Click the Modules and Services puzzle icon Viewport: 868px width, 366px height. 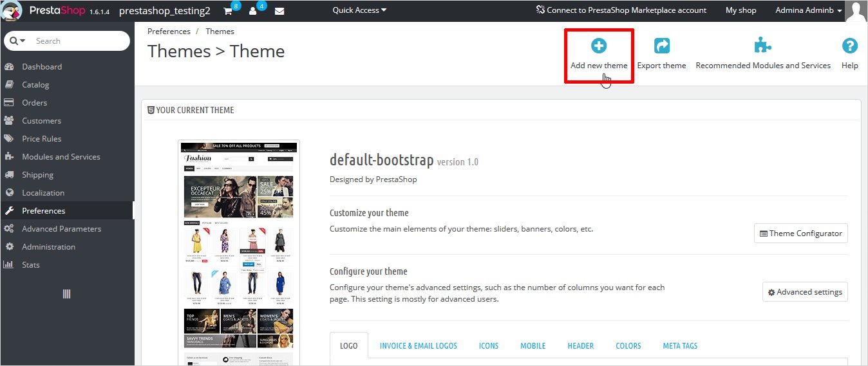(9, 157)
